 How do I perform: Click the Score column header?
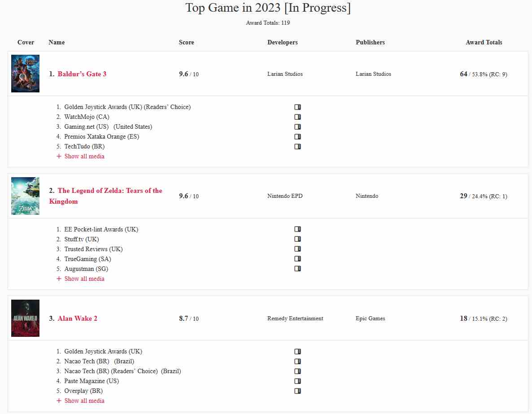tap(186, 43)
